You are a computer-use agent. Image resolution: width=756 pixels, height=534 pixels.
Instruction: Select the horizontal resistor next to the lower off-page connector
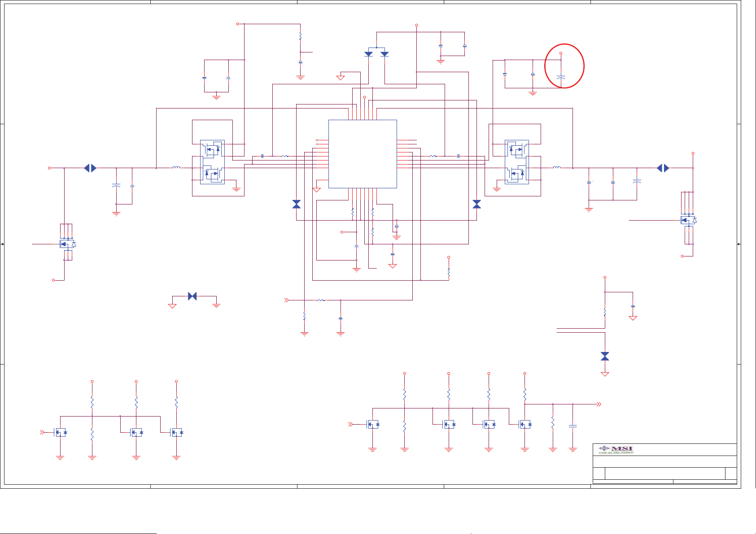point(320,300)
